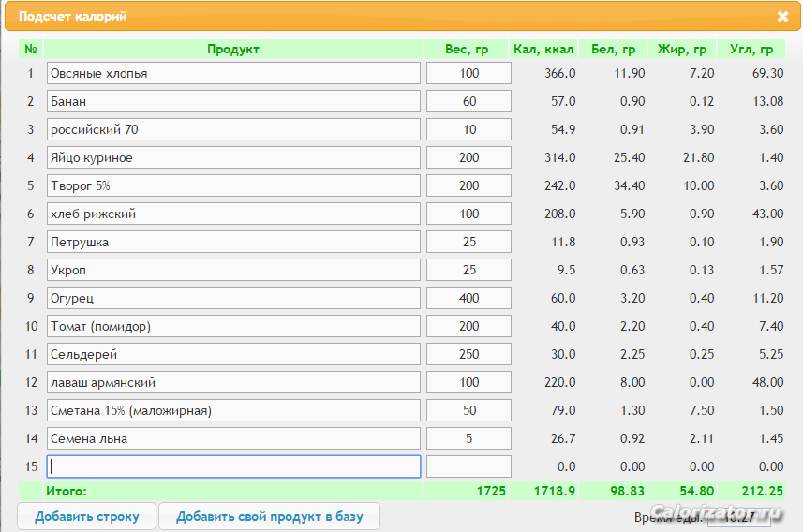The image size is (803, 532).
Task: Click the empty product field in row 15
Action: coord(233,466)
